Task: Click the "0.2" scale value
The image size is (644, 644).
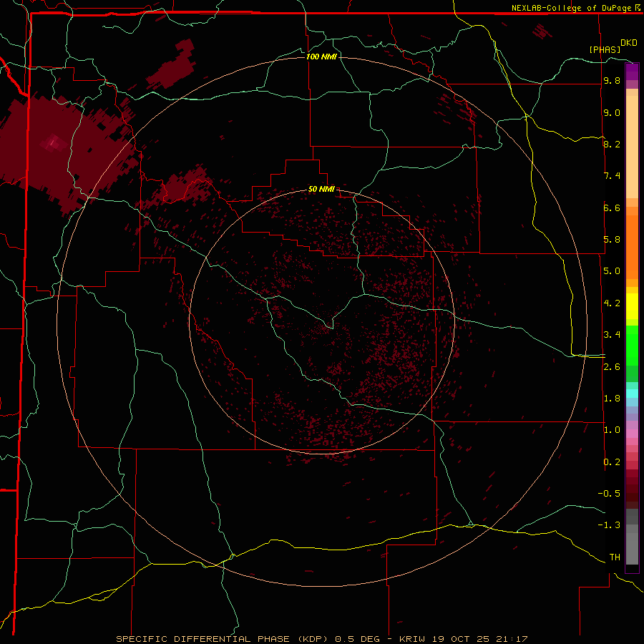Action: coord(612,462)
